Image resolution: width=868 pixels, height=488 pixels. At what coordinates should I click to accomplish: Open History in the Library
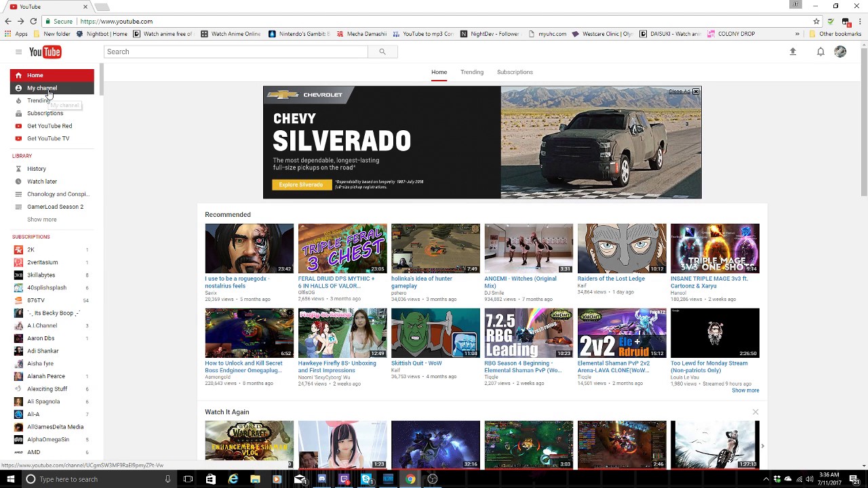[52, 169]
